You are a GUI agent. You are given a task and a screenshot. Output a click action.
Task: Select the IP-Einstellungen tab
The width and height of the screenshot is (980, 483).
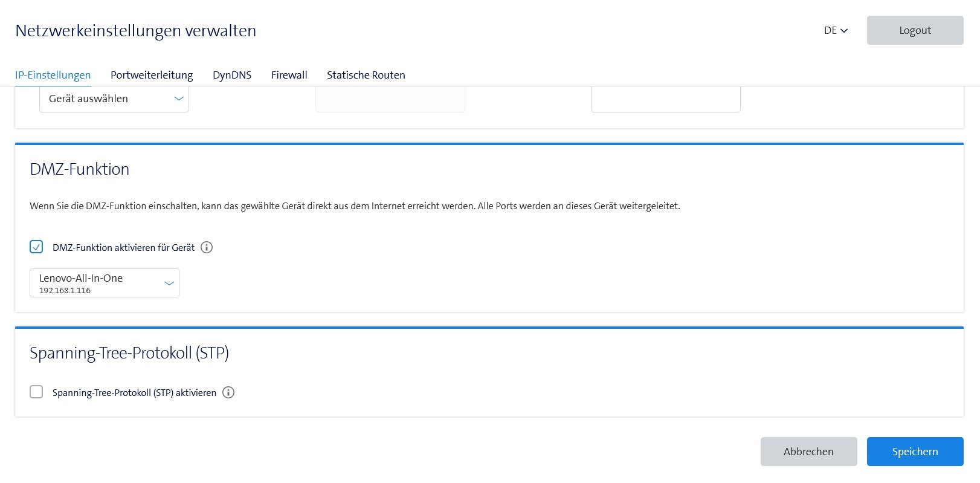(x=53, y=75)
